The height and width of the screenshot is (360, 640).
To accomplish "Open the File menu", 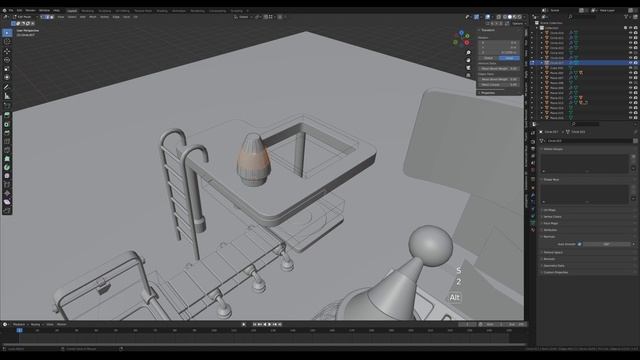I will point(11,11).
